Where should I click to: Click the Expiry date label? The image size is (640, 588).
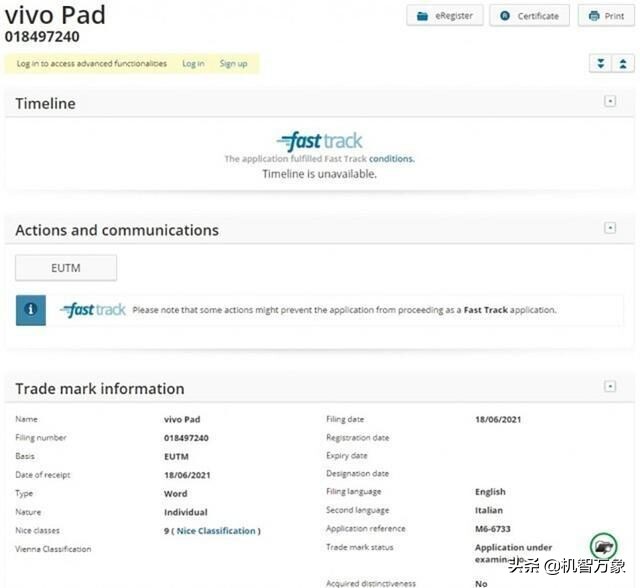pyautogui.click(x=347, y=456)
